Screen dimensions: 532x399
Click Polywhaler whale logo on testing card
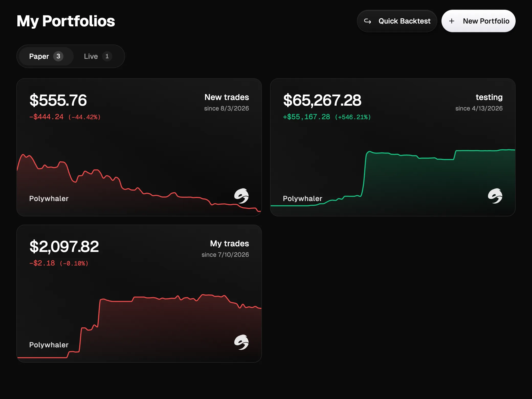[x=495, y=196]
